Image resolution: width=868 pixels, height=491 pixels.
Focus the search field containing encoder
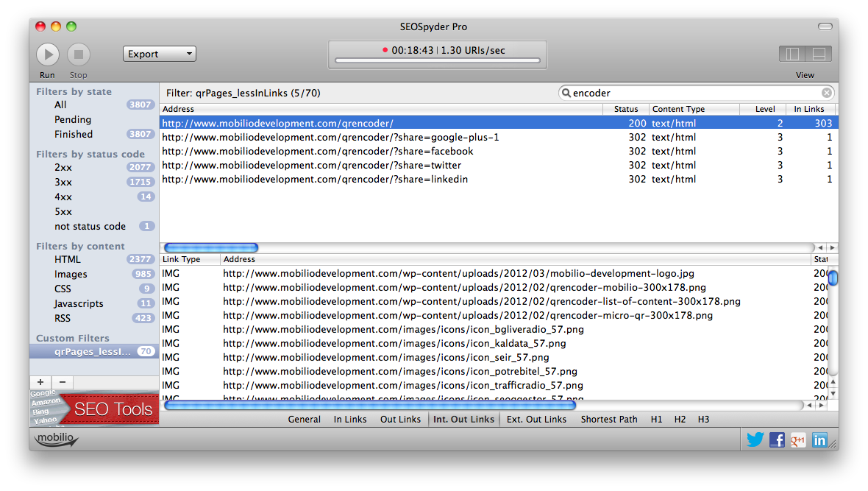(x=697, y=93)
